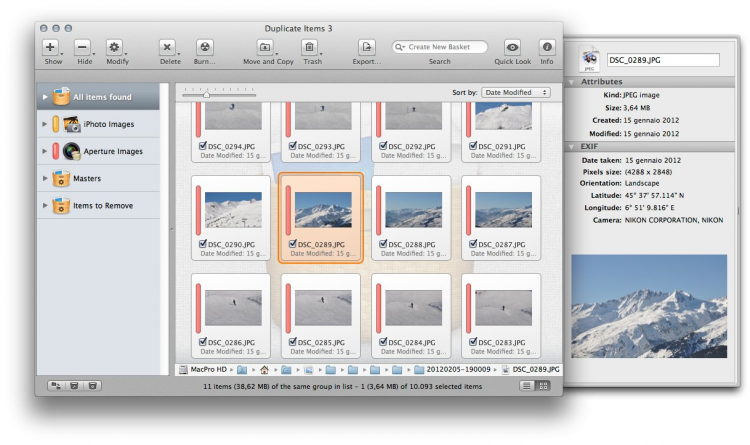
Task: Toggle checkbox for DSC_0294.JPG
Action: point(204,146)
